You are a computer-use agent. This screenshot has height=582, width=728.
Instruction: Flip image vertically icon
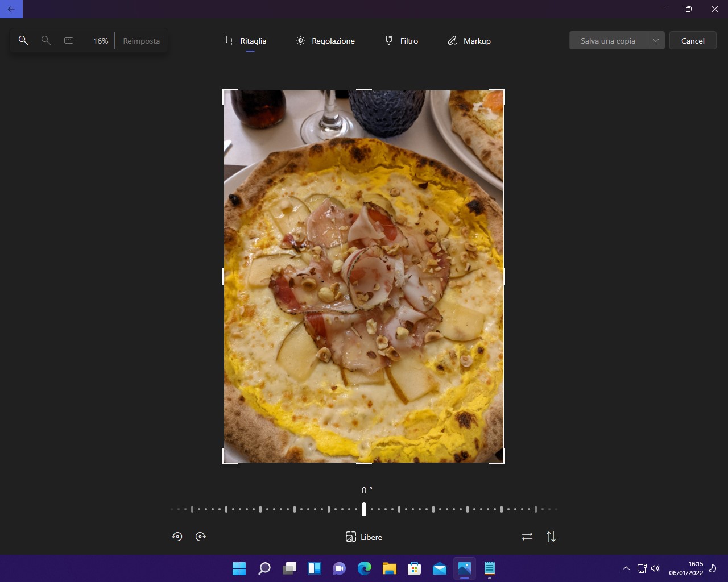(x=551, y=537)
